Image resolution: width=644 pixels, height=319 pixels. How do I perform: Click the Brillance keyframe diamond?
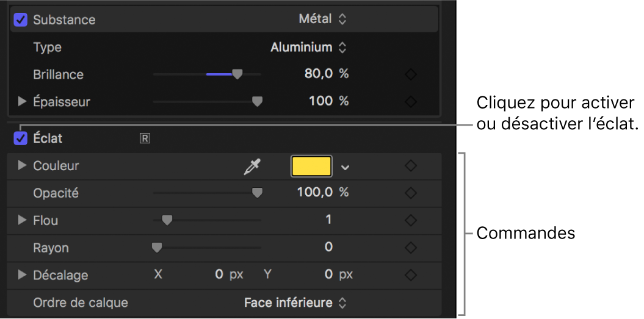tap(411, 74)
